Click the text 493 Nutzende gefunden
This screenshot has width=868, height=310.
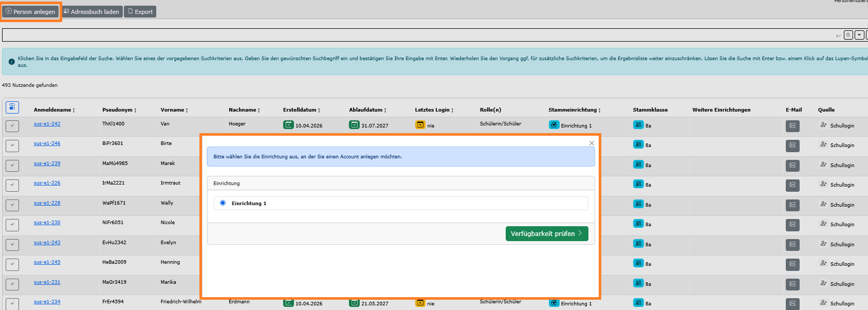pos(30,85)
